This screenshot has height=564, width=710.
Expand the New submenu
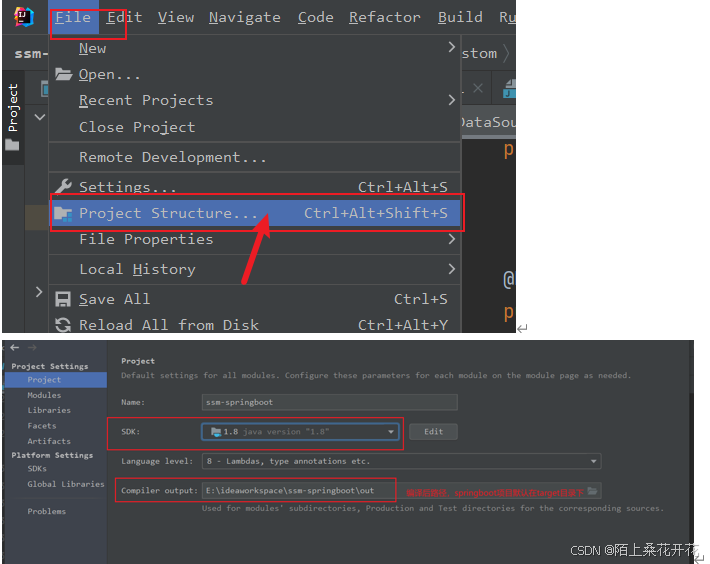[x=254, y=48]
